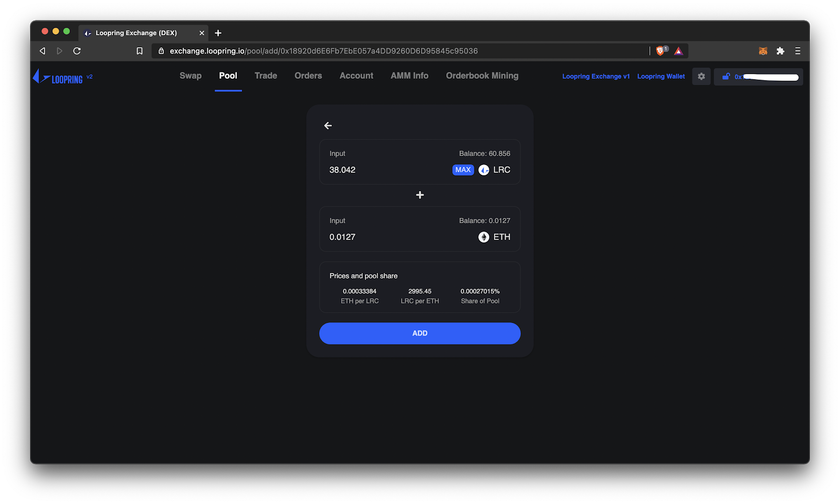View the AMM Info tab

pyautogui.click(x=409, y=76)
